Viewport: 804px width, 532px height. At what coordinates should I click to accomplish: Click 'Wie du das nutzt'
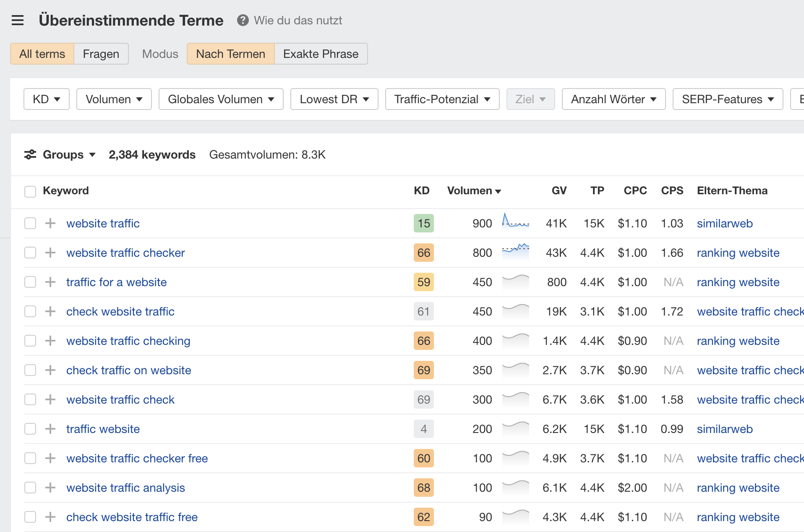(298, 20)
